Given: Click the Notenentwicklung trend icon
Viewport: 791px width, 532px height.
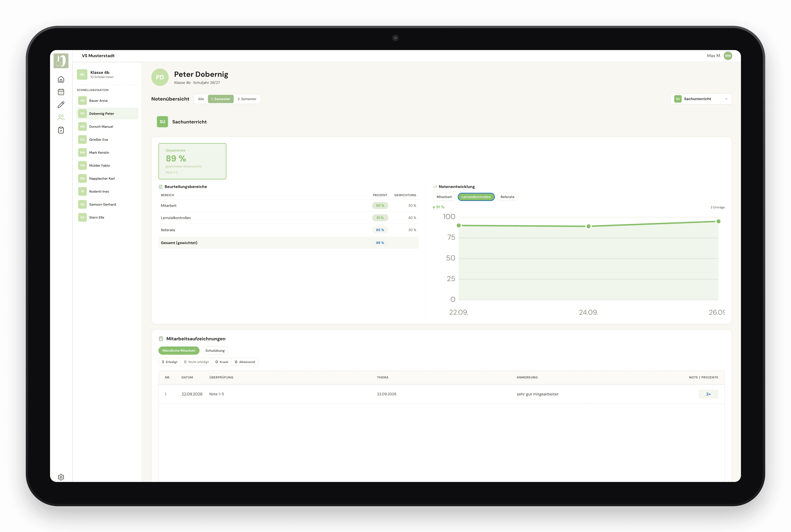Looking at the screenshot, I should click(x=435, y=187).
